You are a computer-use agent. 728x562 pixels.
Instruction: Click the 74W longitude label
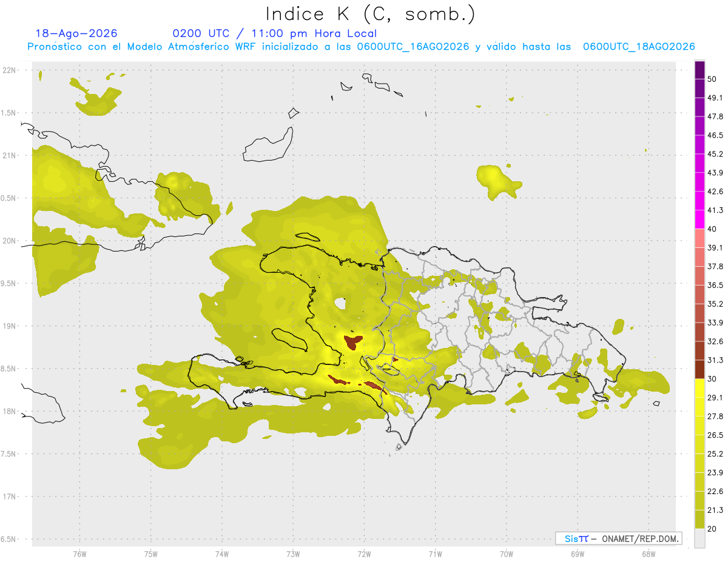pos(222,554)
